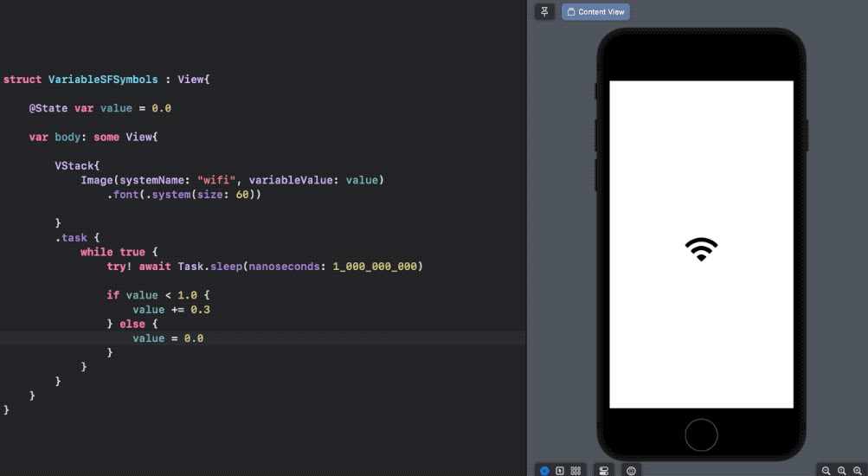This screenshot has width=868, height=476.
Task: Click the "wifi" string literal
Action: coord(216,180)
